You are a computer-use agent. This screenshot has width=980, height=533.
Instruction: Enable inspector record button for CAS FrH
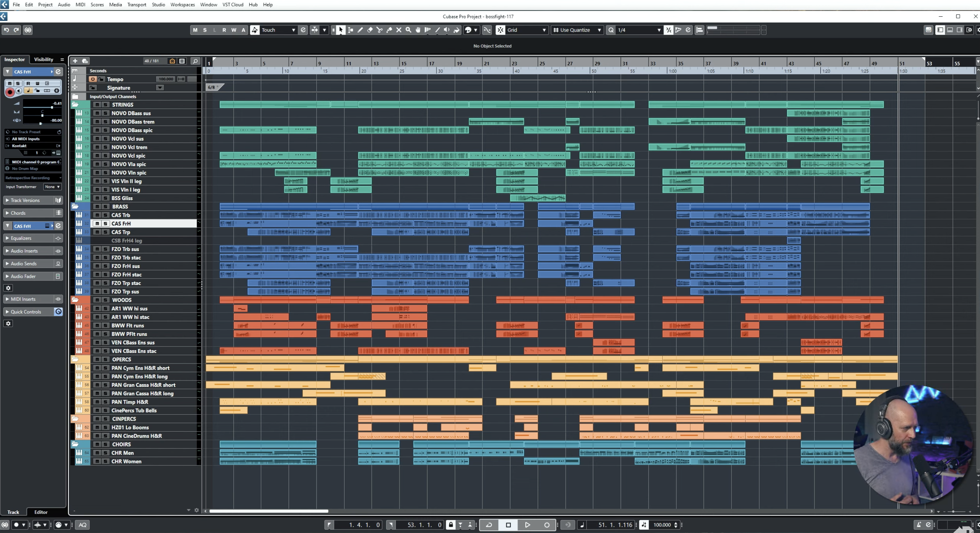tap(10, 92)
